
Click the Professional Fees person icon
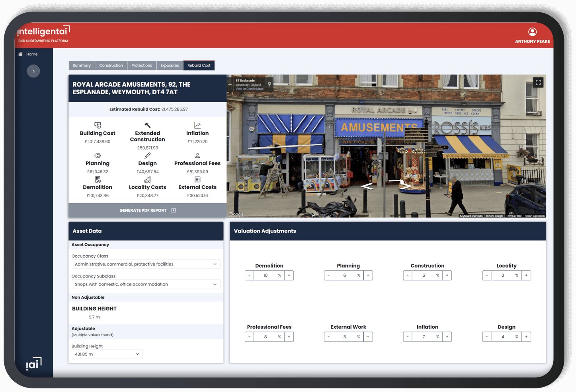click(x=197, y=155)
